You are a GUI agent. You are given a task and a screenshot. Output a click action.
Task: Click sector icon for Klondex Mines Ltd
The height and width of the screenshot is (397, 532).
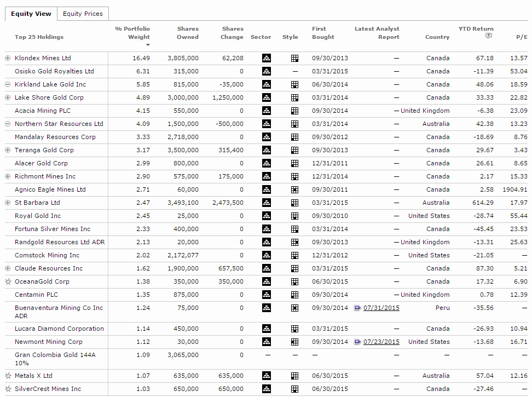(x=267, y=58)
